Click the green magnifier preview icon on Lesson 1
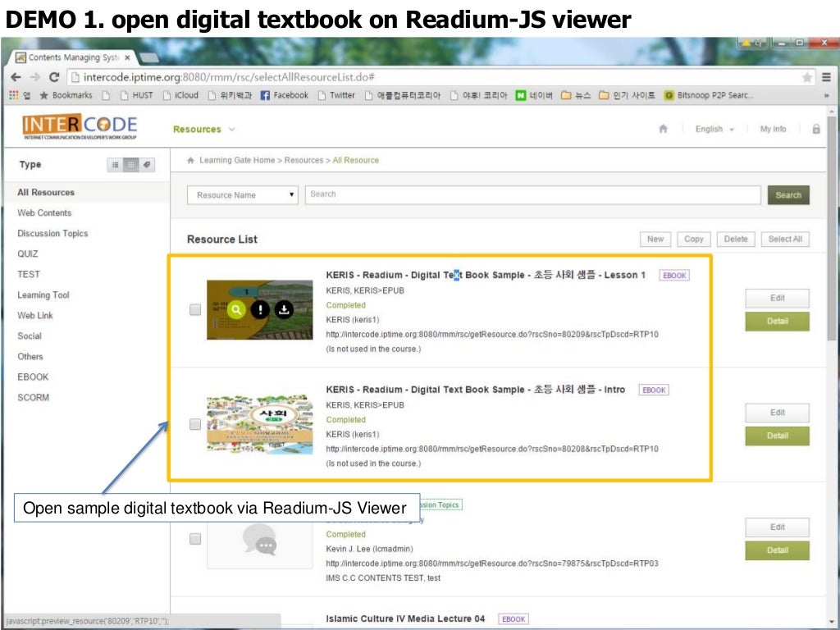Image resolution: width=840 pixels, height=630 pixels. [236, 309]
